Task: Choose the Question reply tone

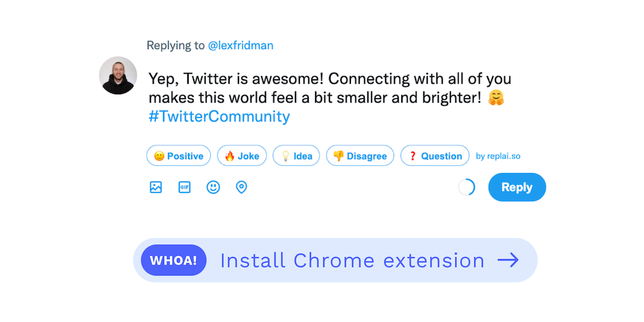Action: coord(435,156)
